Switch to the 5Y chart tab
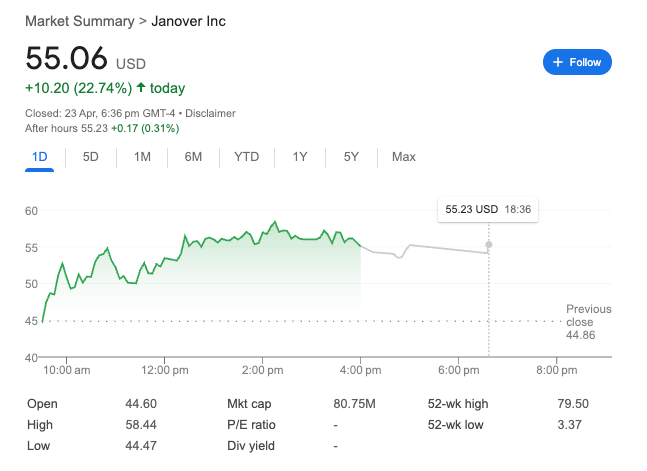Viewport: 647px width, 471px height. point(351,157)
